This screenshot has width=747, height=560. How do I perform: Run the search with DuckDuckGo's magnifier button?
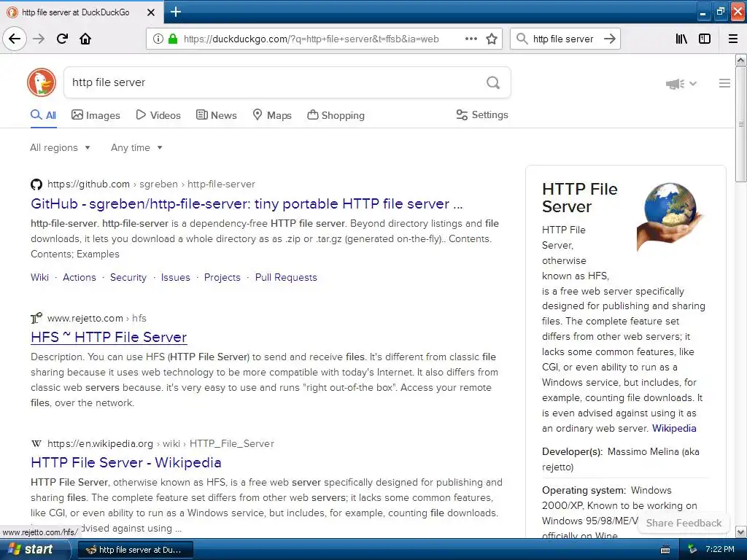493,82
